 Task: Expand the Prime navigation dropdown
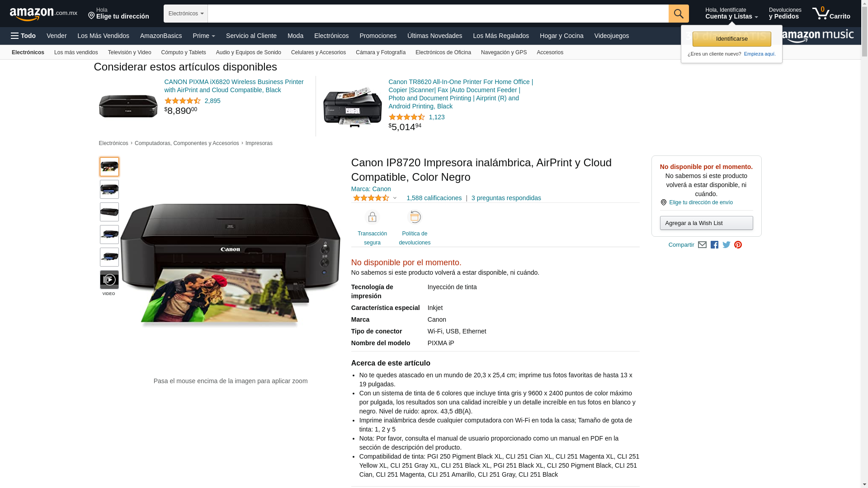[204, 36]
